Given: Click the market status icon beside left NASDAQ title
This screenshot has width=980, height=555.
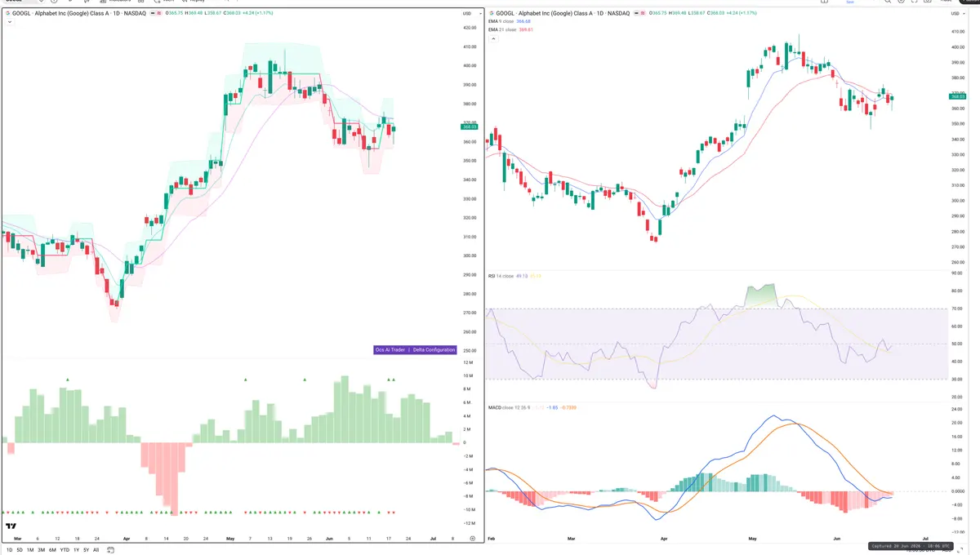Looking at the screenshot, I should click(x=152, y=14).
